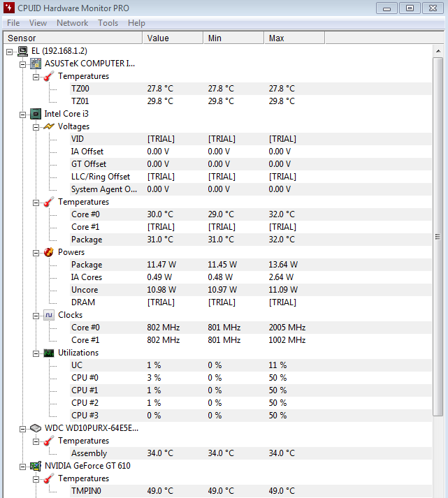Select the Package temperature row at 31.0 °C
Image resolution: width=448 pixels, height=498 pixels.
click(251, 240)
